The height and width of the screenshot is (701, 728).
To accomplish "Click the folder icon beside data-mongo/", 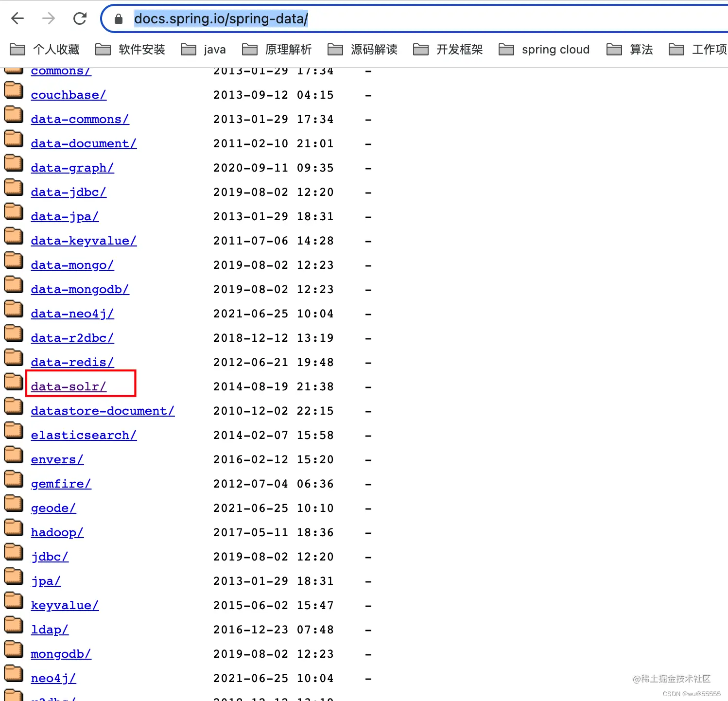I will tap(14, 260).
